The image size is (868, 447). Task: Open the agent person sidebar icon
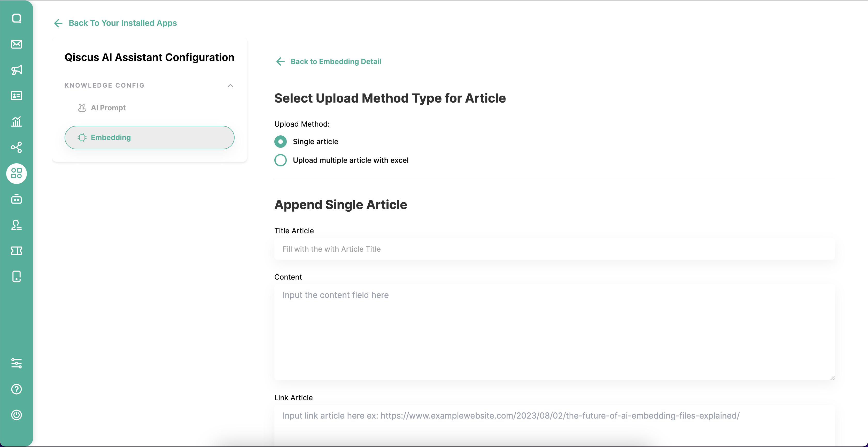[x=17, y=225]
